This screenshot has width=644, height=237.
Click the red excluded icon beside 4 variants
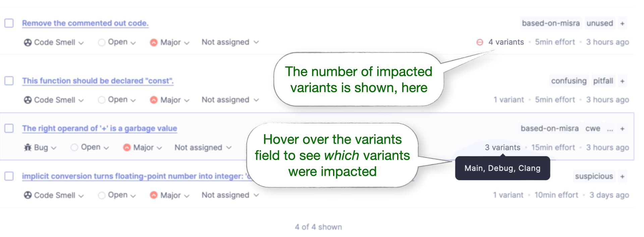pos(479,42)
